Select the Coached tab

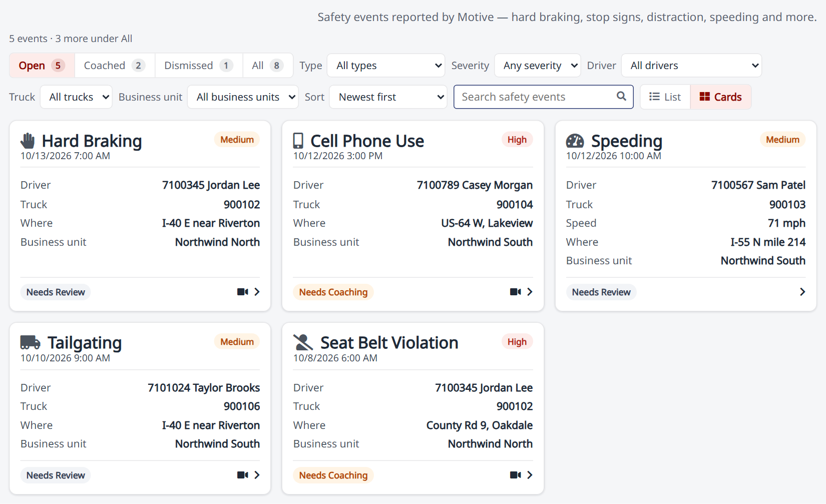pos(115,66)
